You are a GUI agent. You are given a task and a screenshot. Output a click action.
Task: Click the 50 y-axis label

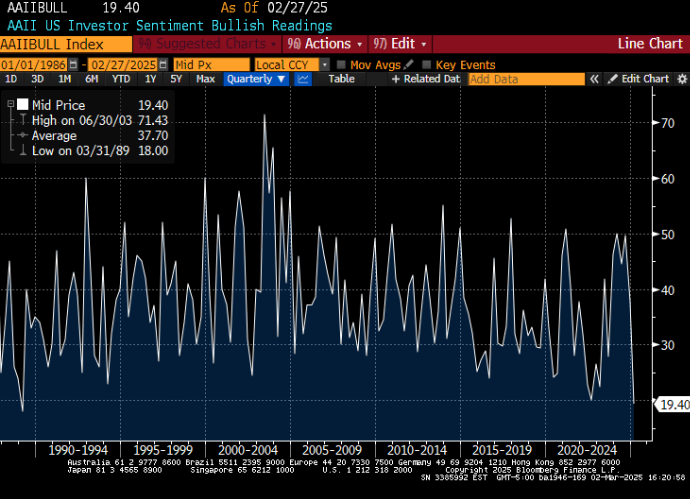[668, 234]
